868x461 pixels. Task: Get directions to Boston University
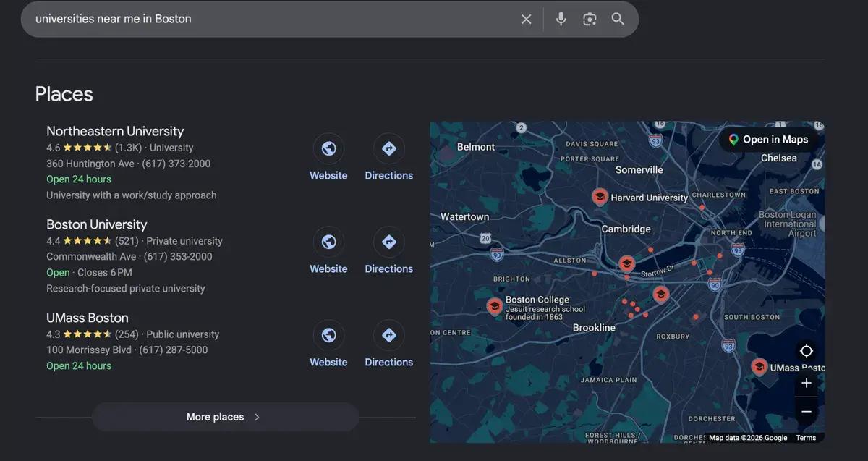click(x=388, y=242)
